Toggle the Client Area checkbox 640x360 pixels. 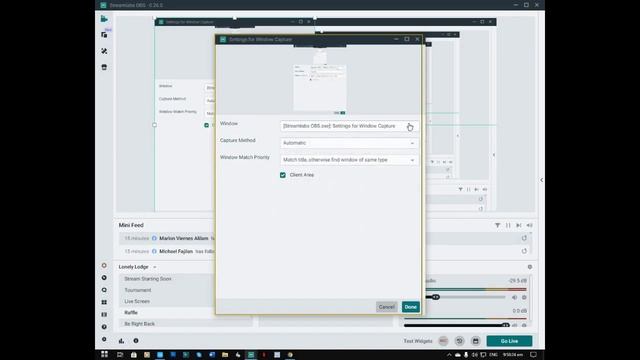point(283,175)
